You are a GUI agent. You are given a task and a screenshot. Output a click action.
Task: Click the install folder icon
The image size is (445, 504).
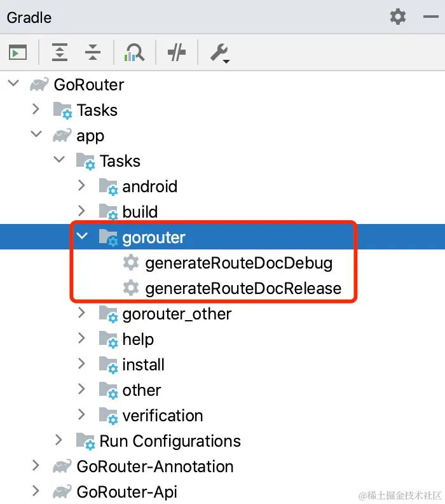click(x=108, y=365)
